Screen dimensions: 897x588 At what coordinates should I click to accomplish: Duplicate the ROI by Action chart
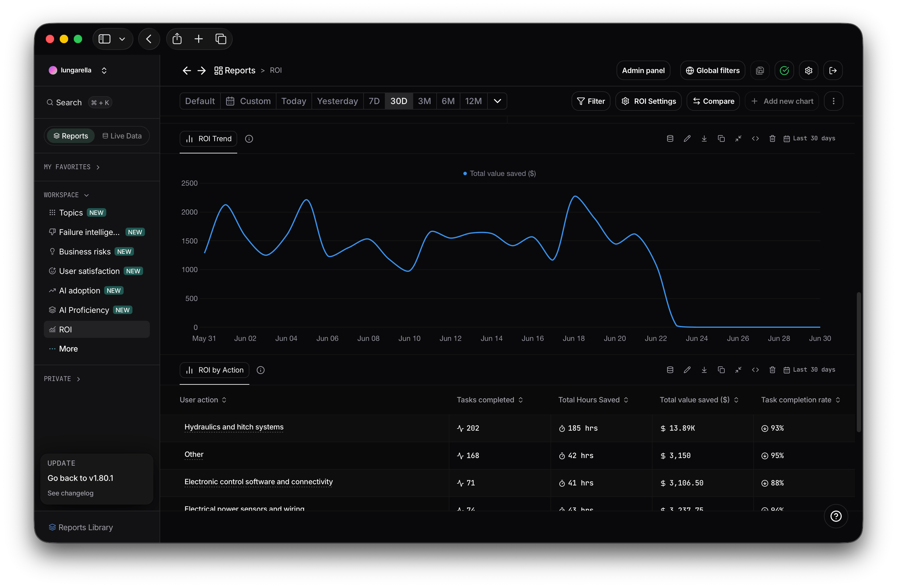(x=721, y=370)
